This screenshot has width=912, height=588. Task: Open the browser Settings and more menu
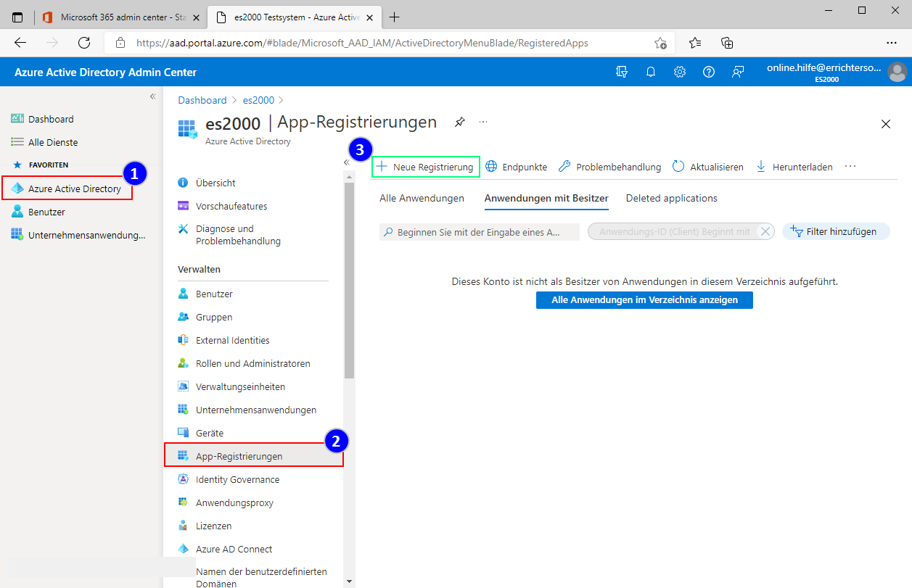pyautogui.click(x=892, y=43)
